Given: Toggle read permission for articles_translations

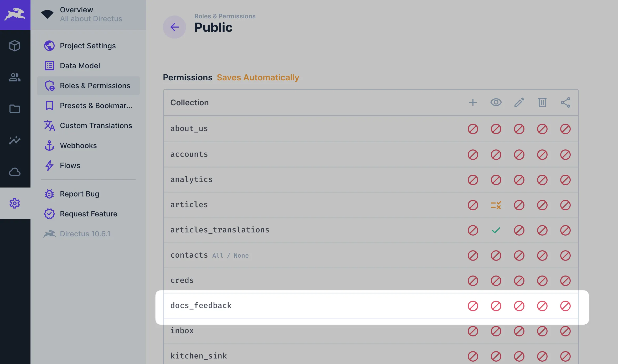Looking at the screenshot, I should [495, 230].
